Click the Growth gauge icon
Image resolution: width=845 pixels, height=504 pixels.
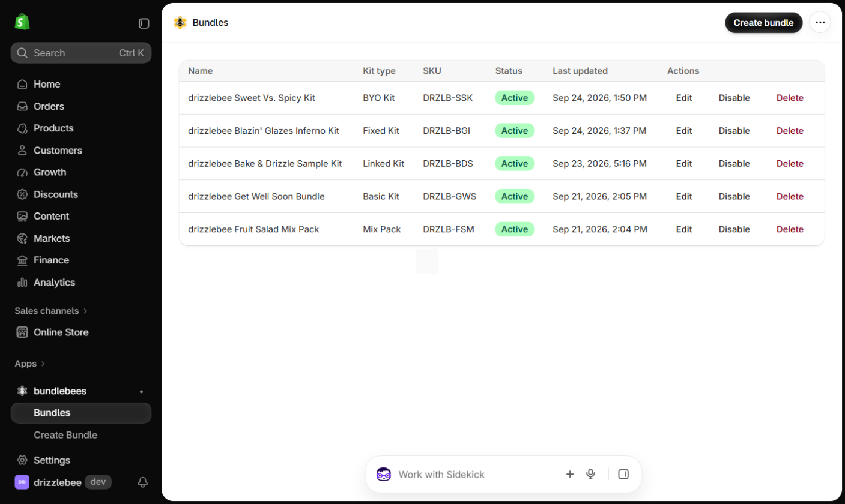pyautogui.click(x=22, y=172)
